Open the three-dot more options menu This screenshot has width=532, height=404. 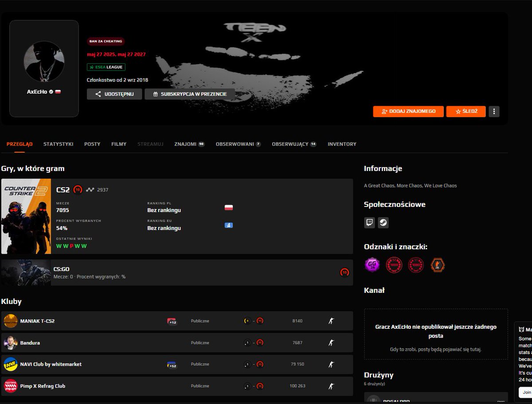click(x=494, y=111)
